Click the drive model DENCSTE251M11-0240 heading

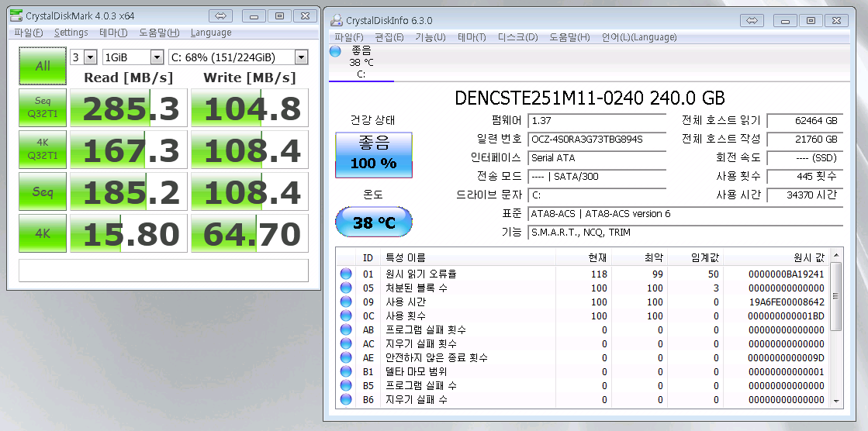(x=590, y=98)
